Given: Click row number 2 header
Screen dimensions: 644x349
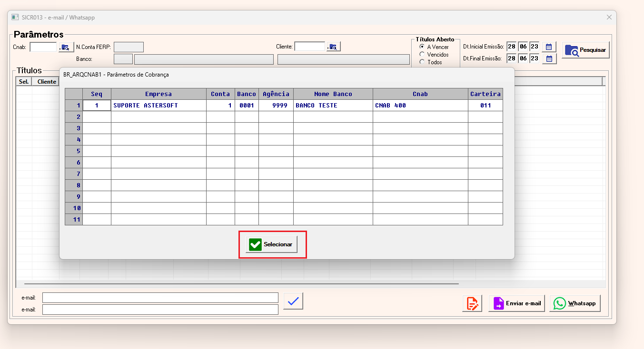Looking at the screenshot, I should click(74, 117).
